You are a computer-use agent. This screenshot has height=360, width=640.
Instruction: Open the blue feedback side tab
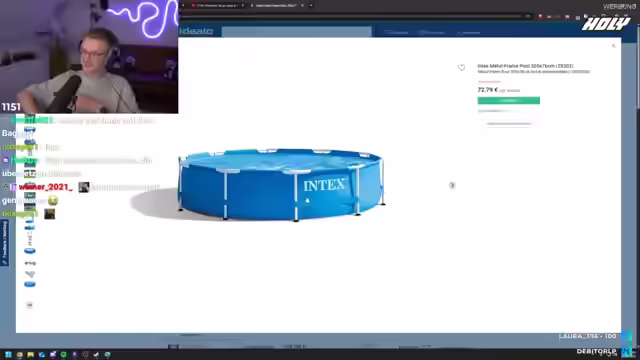[x=4, y=243]
